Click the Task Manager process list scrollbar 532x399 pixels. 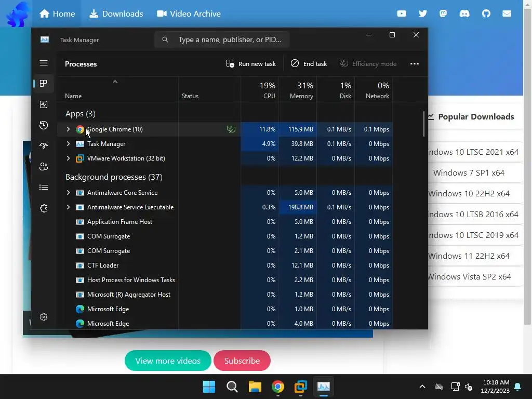click(424, 124)
